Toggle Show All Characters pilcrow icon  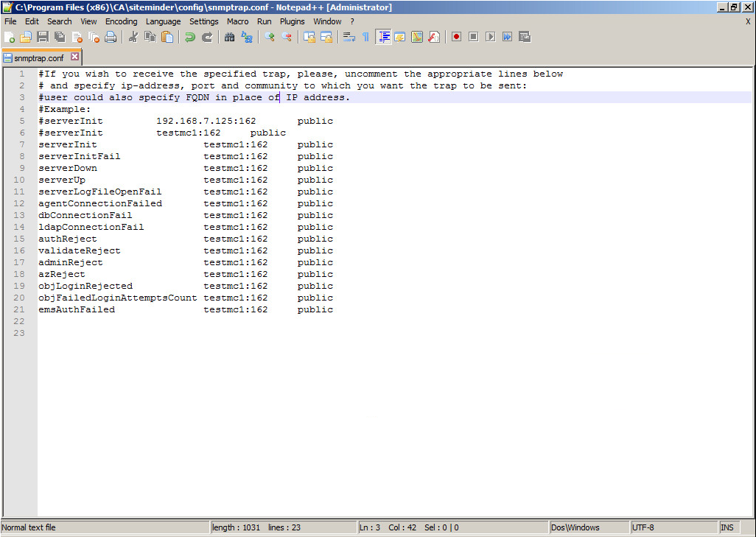pyautogui.click(x=365, y=37)
